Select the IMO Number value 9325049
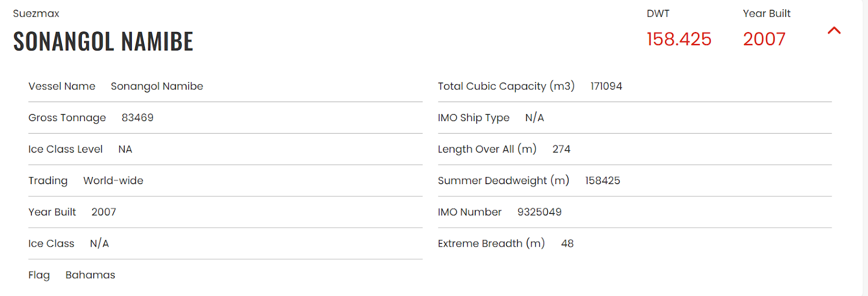This screenshot has height=296, width=868. pos(539,212)
